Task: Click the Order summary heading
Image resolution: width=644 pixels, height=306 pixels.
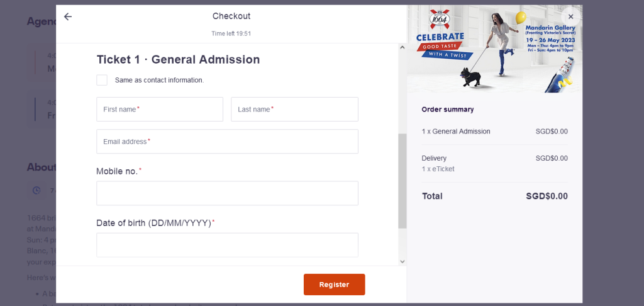Action: click(448, 110)
